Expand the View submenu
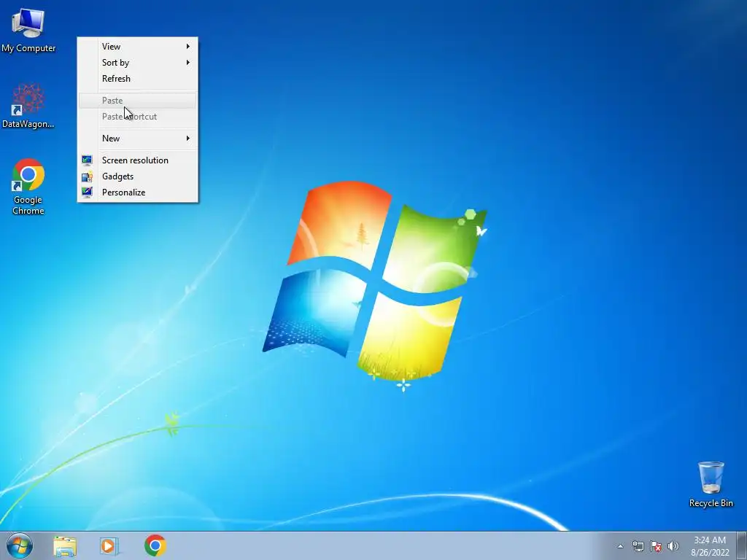 [x=137, y=46]
